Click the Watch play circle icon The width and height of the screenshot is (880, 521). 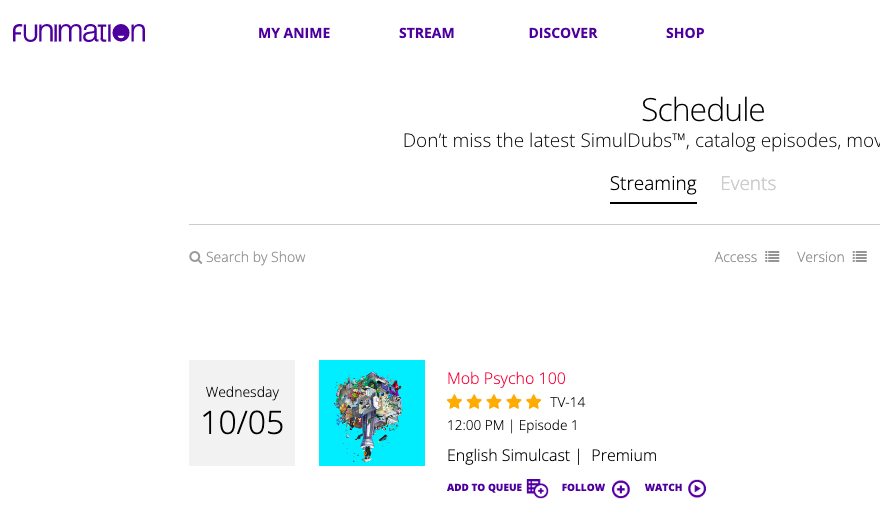pyautogui.click(x=697, y=488)
